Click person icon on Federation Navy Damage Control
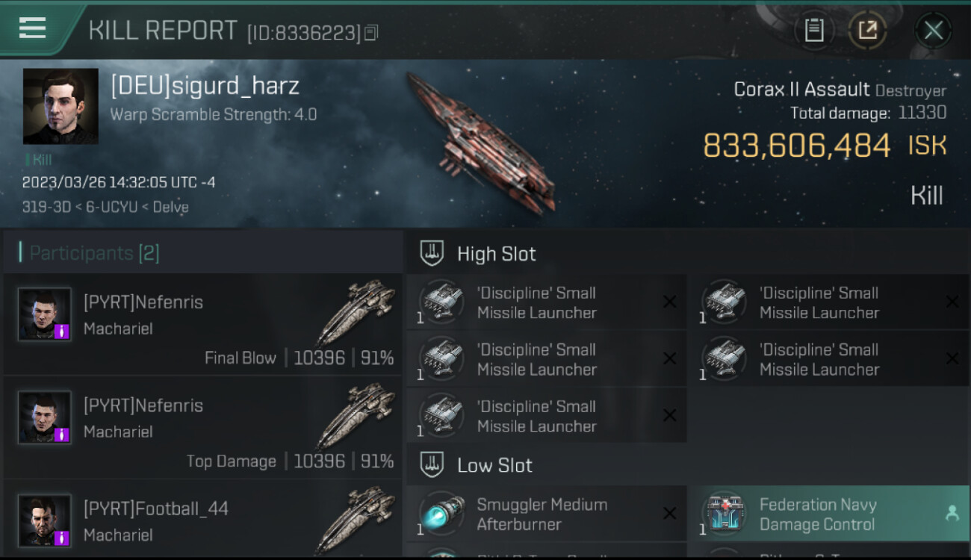This screenshot has width=971, height=560. (952, 513)
